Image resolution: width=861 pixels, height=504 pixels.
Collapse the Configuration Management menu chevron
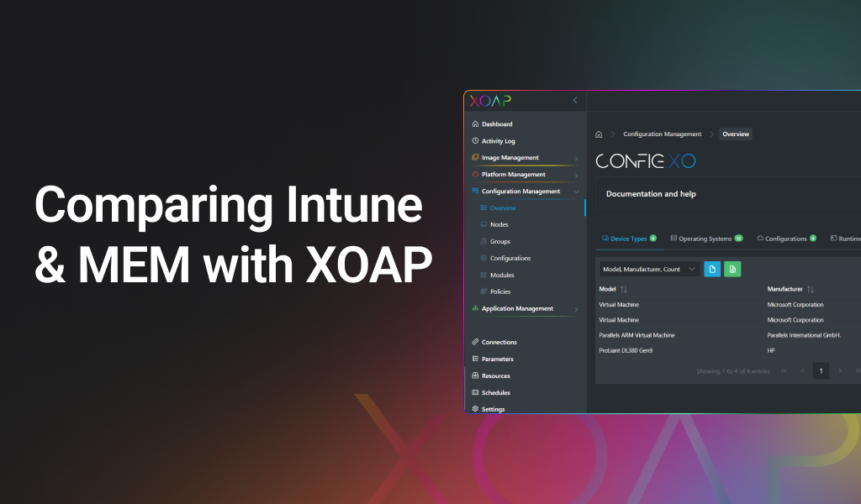pyautogui.click(x=576, y=192)
